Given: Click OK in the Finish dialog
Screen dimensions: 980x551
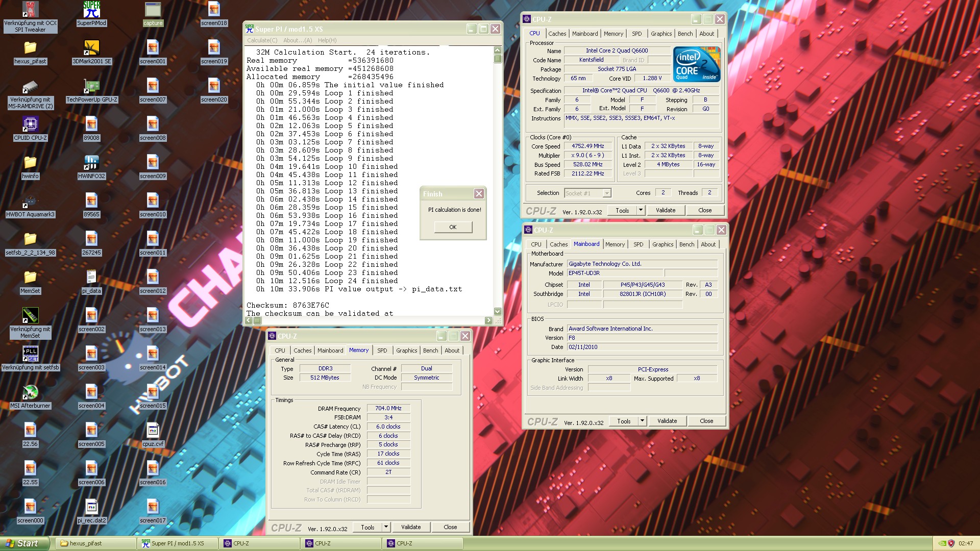Looking at the screenshot, I should 453,227.
